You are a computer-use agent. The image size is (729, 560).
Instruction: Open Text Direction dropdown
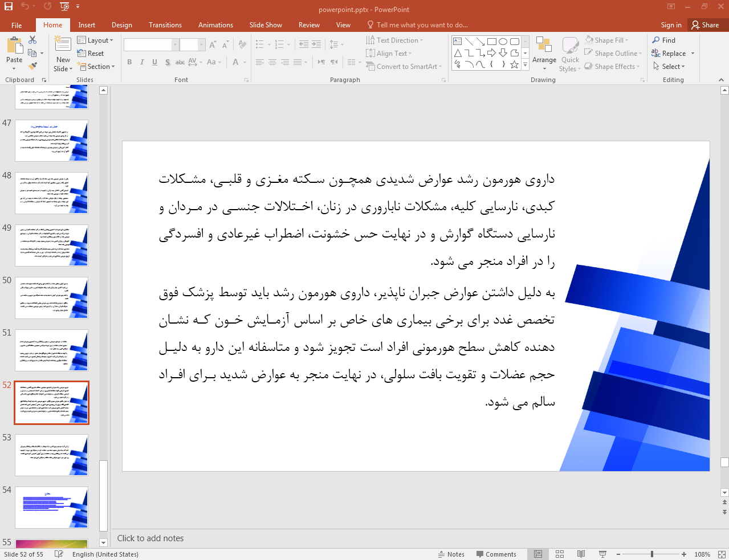click(394, 40)
